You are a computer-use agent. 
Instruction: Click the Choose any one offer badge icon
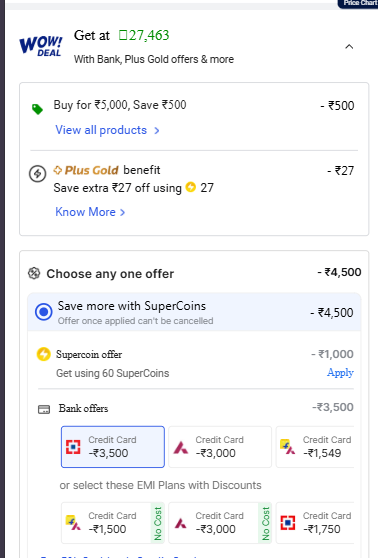click(34, 273)
